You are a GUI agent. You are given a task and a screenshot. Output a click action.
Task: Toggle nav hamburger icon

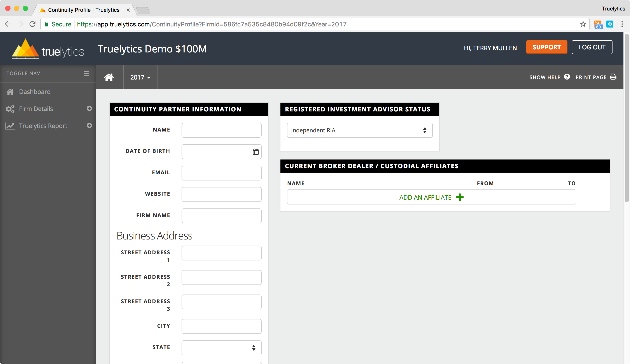(x=86, y=73)
